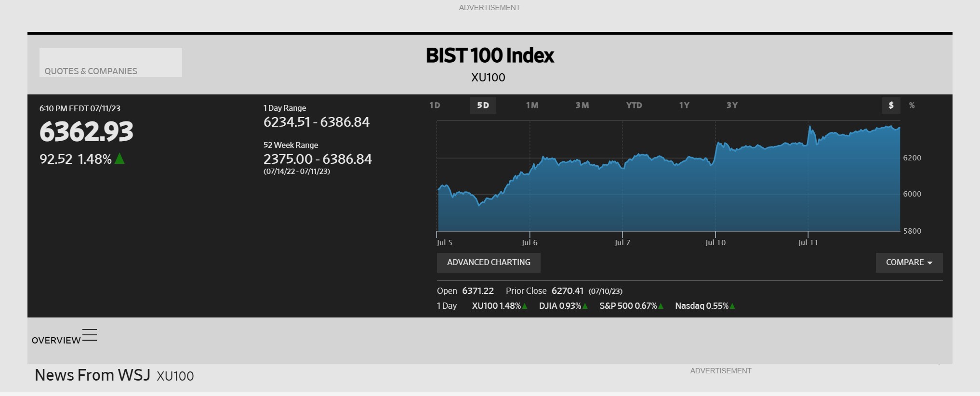Toggle chart to percent mode
Image resolution: width=980 pixels, height=396 pixels.
912,105
